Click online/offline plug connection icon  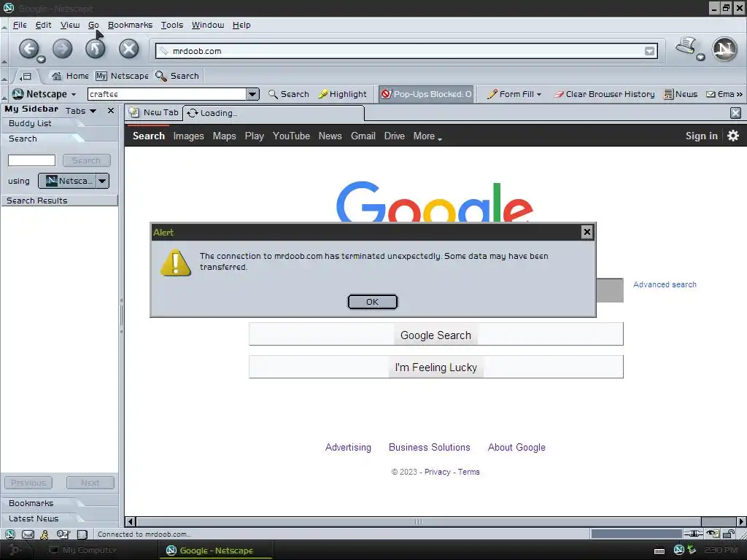tap(693, 534)
